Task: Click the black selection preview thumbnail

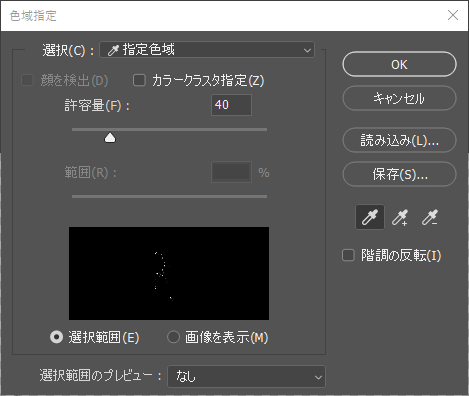Action: point(169,273)
